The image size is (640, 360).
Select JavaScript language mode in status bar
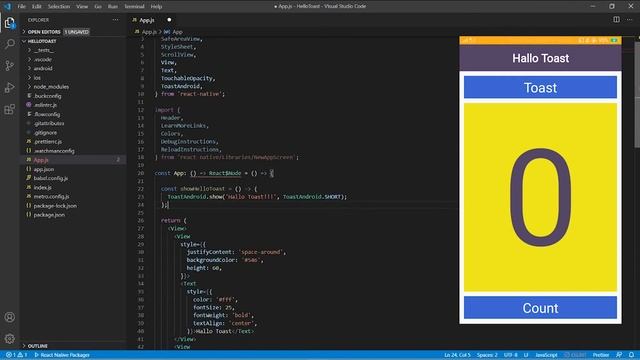pos(546,355)
